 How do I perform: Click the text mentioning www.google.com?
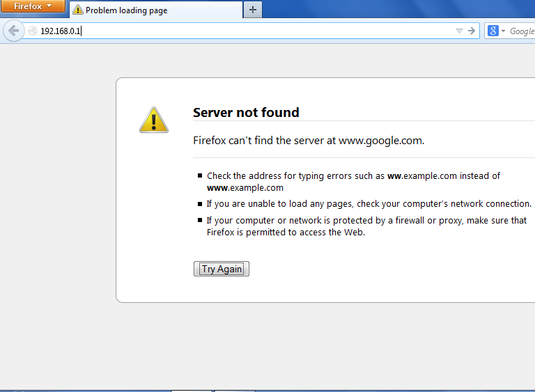(309, 140)
